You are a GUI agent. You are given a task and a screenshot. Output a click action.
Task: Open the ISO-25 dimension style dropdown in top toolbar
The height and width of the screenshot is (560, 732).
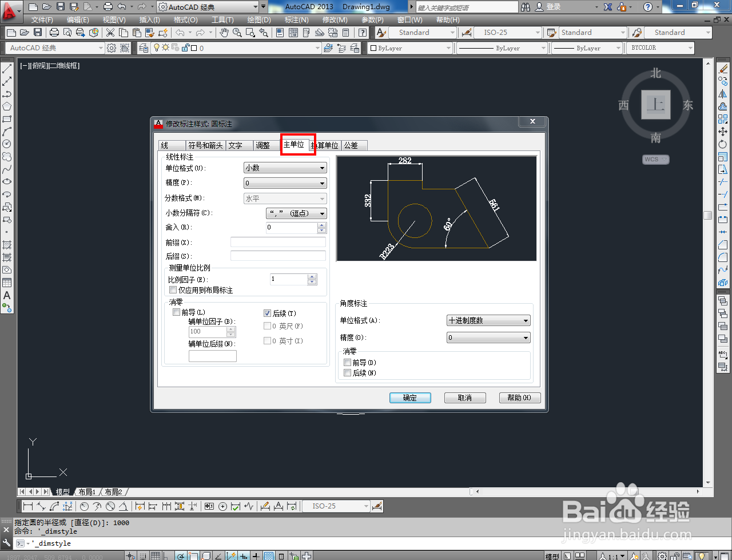tap(507, 33)
